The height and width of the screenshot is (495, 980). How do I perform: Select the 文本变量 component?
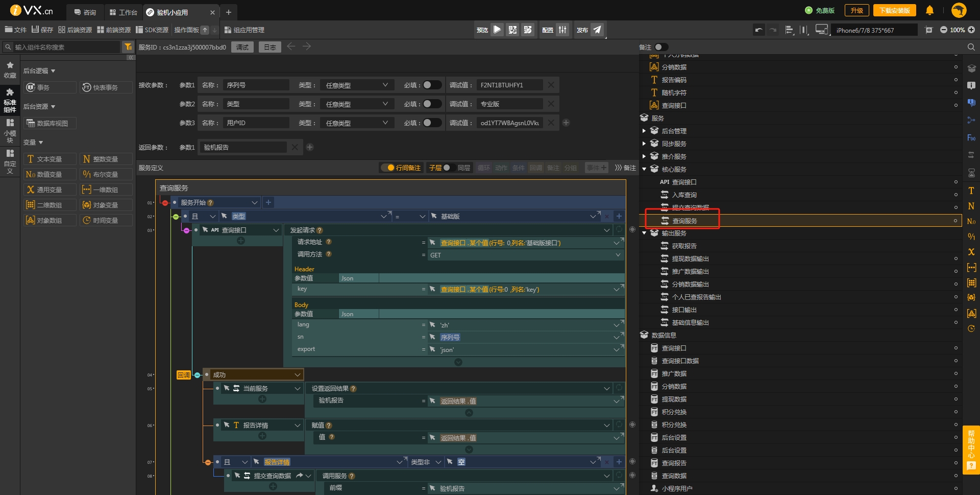point(50,159)
